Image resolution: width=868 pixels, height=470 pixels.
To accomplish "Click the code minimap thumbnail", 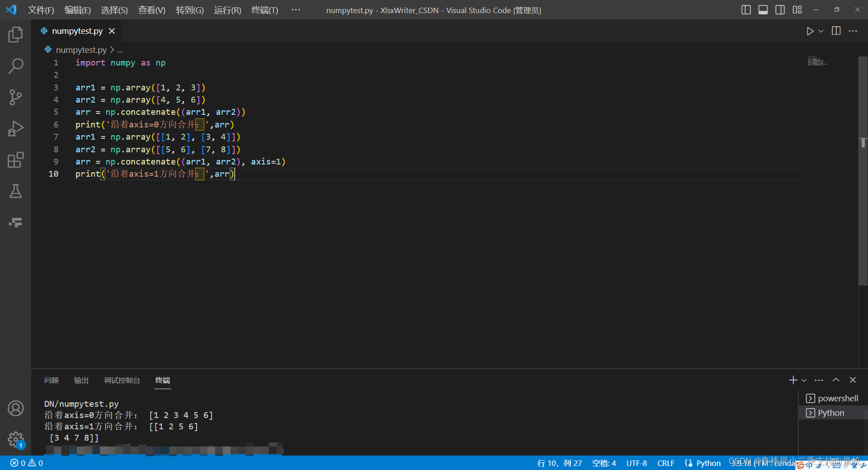I will pyautogui.click(x=817, y=61).
